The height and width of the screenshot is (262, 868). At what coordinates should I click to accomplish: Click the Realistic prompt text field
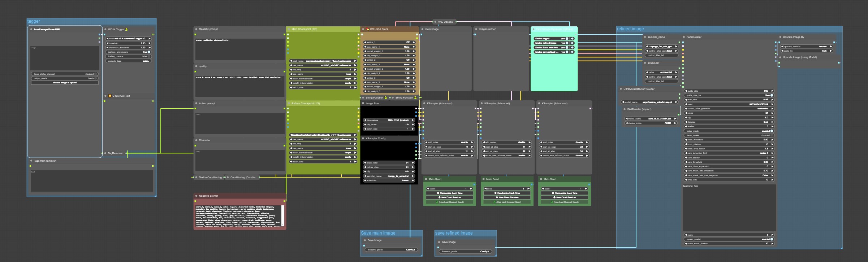click(240, 49)
